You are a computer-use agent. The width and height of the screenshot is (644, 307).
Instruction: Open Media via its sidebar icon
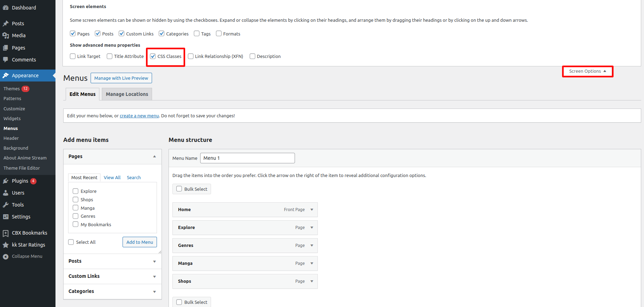click(6, 35)
